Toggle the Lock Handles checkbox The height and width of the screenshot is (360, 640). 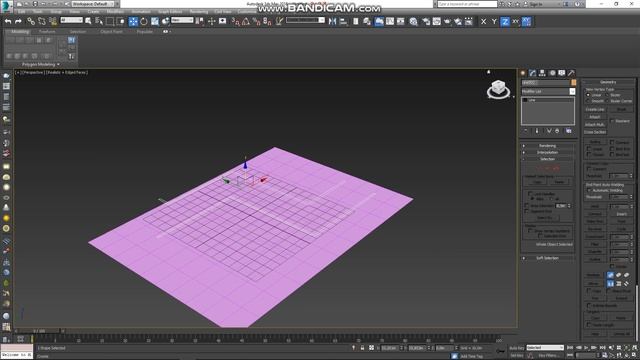[530, 194]
